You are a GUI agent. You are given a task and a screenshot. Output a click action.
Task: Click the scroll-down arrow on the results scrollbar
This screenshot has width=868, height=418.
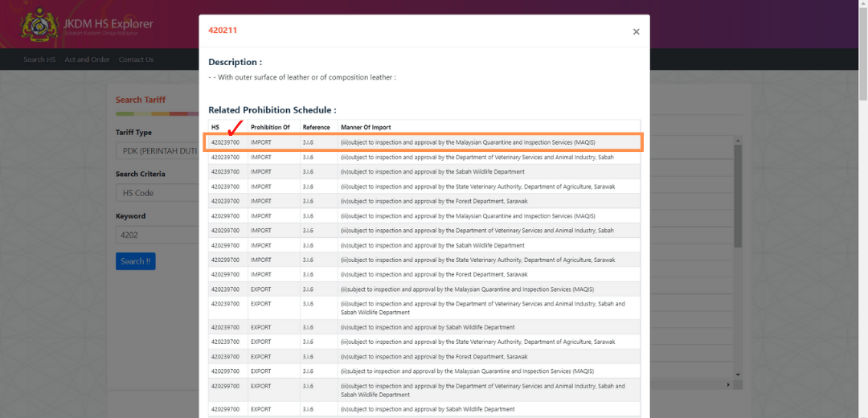tap(739, 374)
